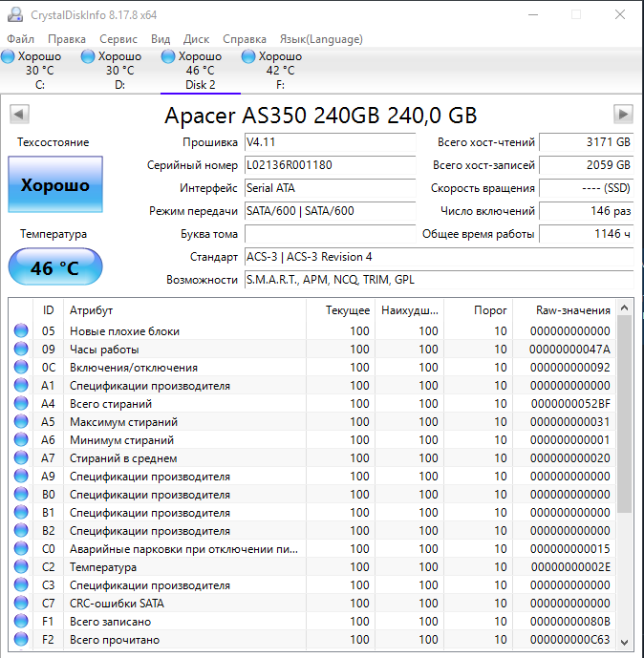
Task: Click the 46 °C temperature button
Action: [x=55, y=266]
